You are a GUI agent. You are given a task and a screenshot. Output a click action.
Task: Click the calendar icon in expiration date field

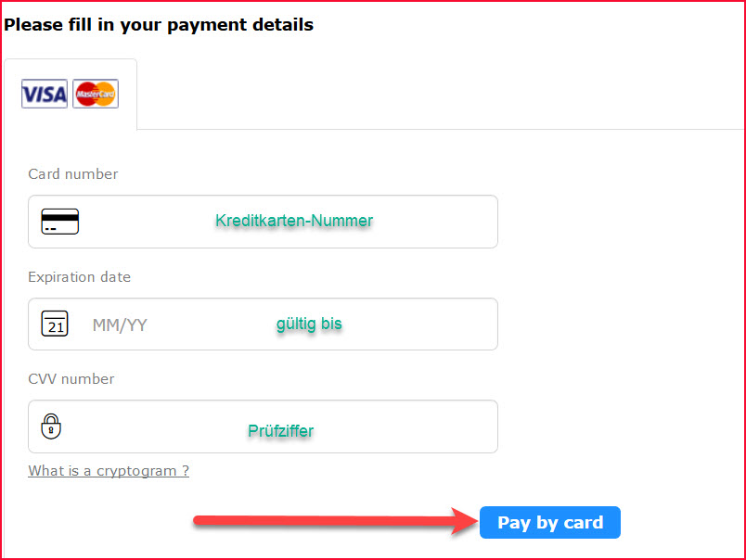[56, 325]
